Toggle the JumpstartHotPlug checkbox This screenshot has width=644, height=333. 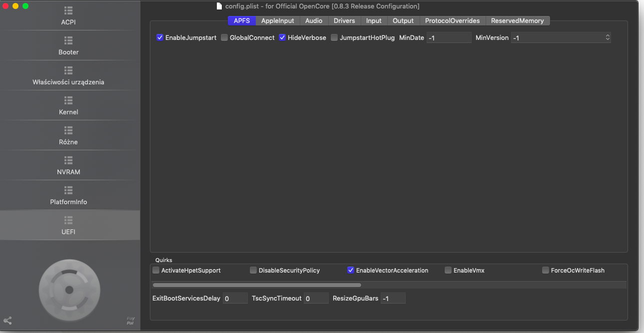click(x=334, y=37)
